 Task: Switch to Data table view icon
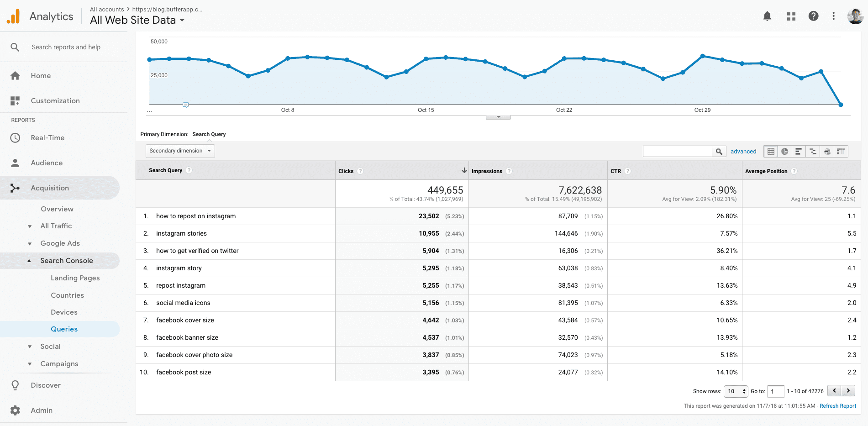771,152
